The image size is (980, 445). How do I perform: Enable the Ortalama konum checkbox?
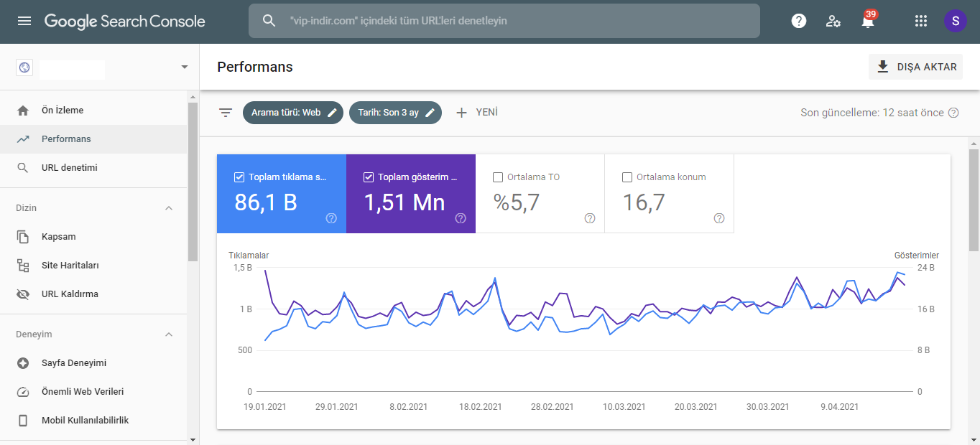click(x=627, y=177)
